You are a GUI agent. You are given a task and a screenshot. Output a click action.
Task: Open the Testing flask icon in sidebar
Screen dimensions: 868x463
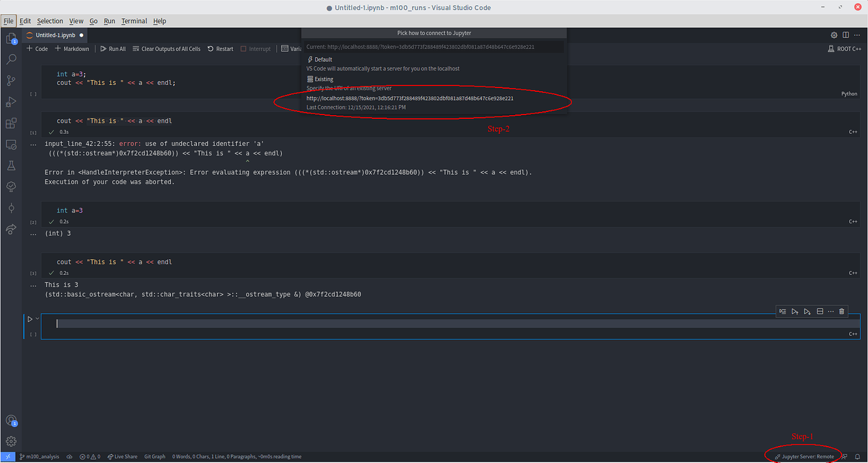pos(9,165)
